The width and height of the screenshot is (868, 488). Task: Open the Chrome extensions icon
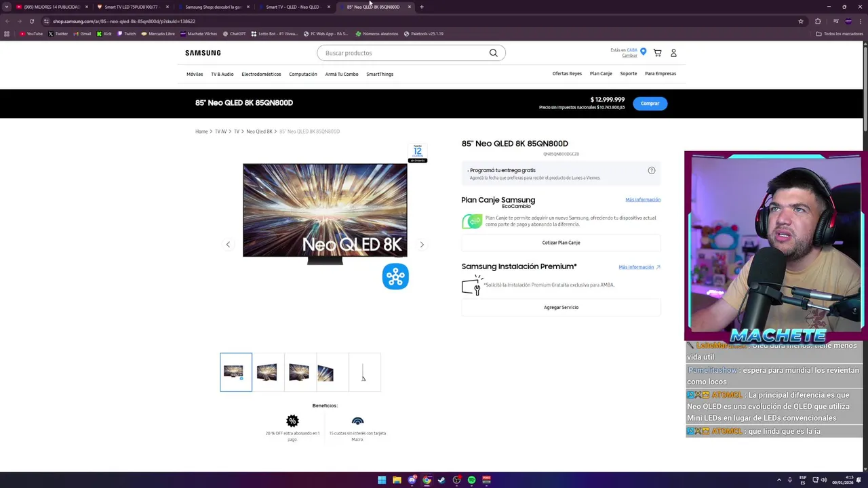(x=818, y=21)
